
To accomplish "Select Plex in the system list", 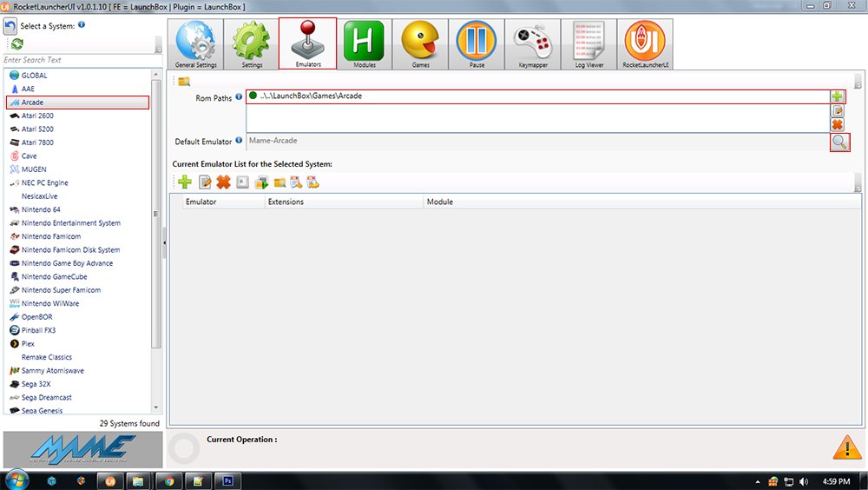I will point(23,344).
